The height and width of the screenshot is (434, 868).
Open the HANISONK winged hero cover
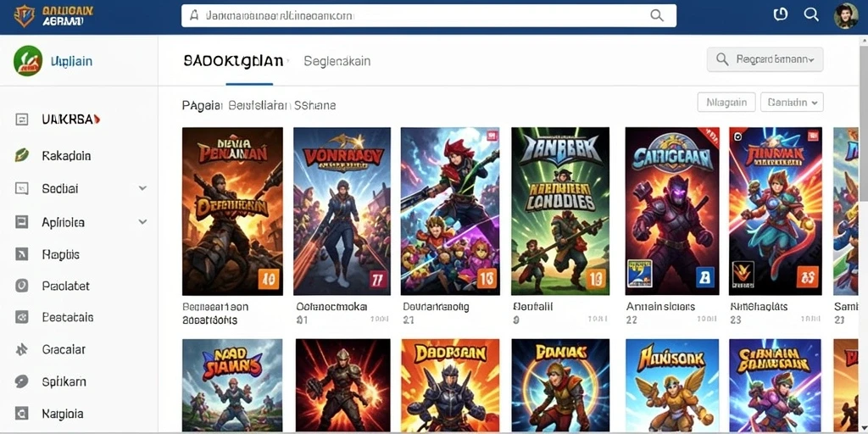[672, 386]
